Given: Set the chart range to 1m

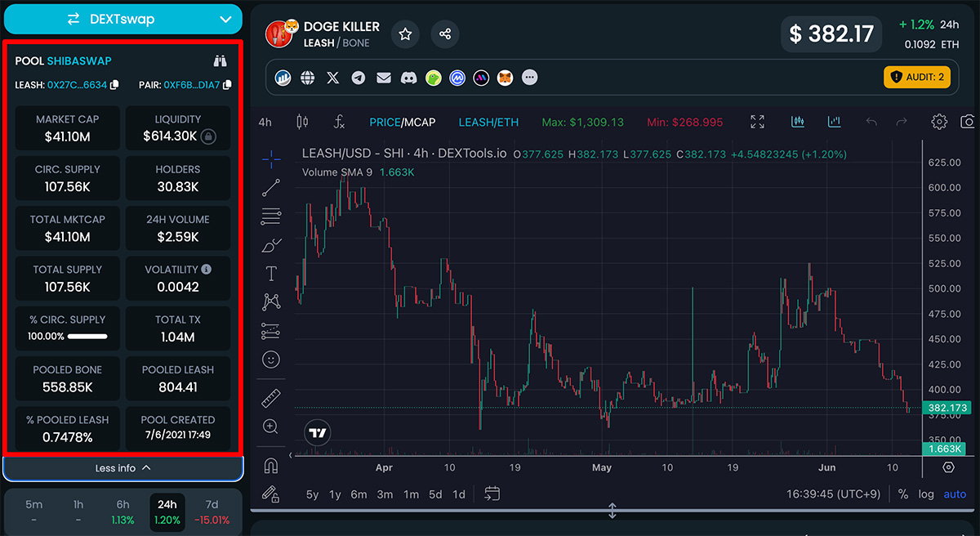Looking at the screenshot, I should [411, 494].
